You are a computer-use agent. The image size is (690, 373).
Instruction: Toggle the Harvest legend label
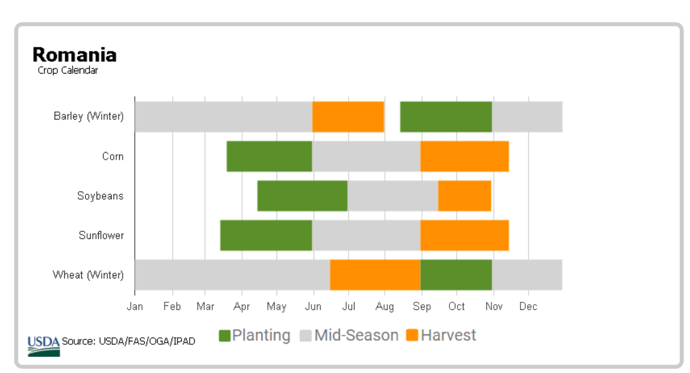click(448, 335)
